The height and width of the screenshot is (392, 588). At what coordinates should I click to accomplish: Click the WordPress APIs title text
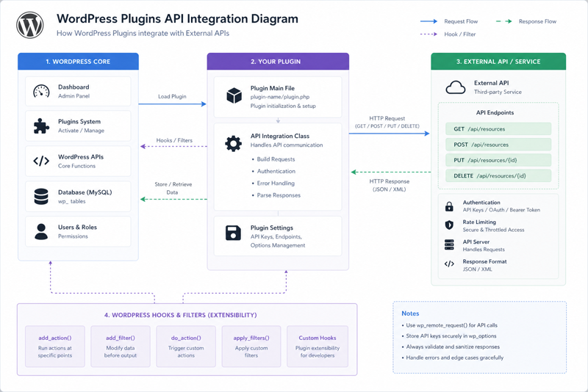81,157
